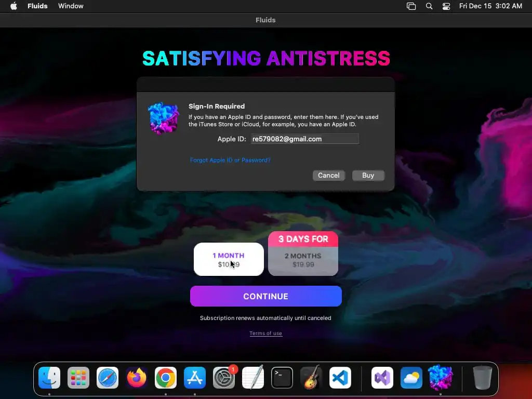Click the Continue button

(x=265, y=296)
